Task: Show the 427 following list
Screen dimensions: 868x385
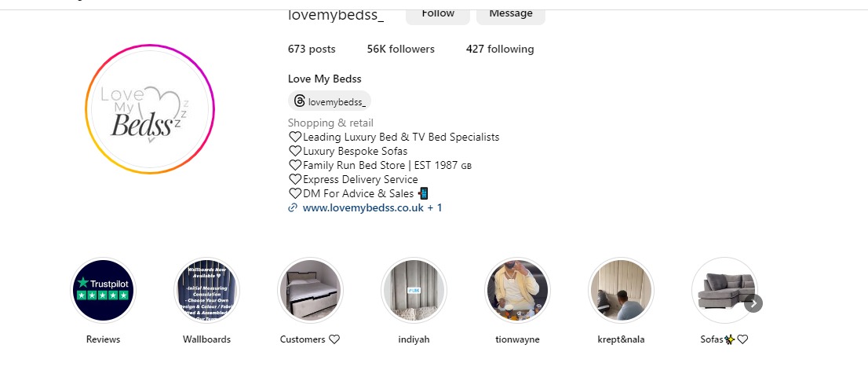Action: 499,49
